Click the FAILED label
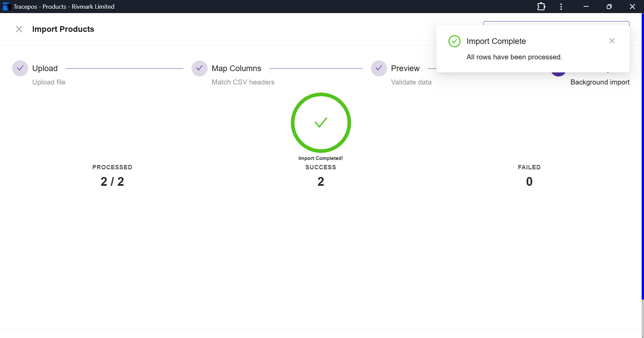Viewport: 644px width, 338px height. point(529,167)
